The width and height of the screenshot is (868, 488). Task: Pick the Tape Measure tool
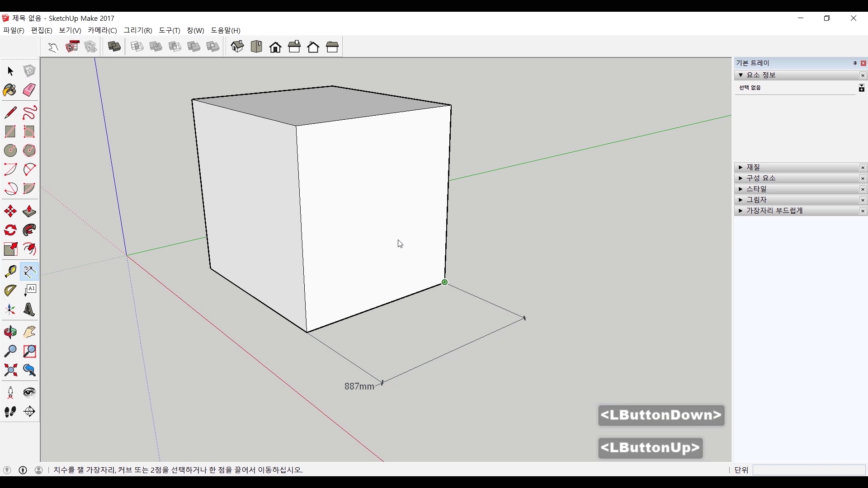[10, 271]
